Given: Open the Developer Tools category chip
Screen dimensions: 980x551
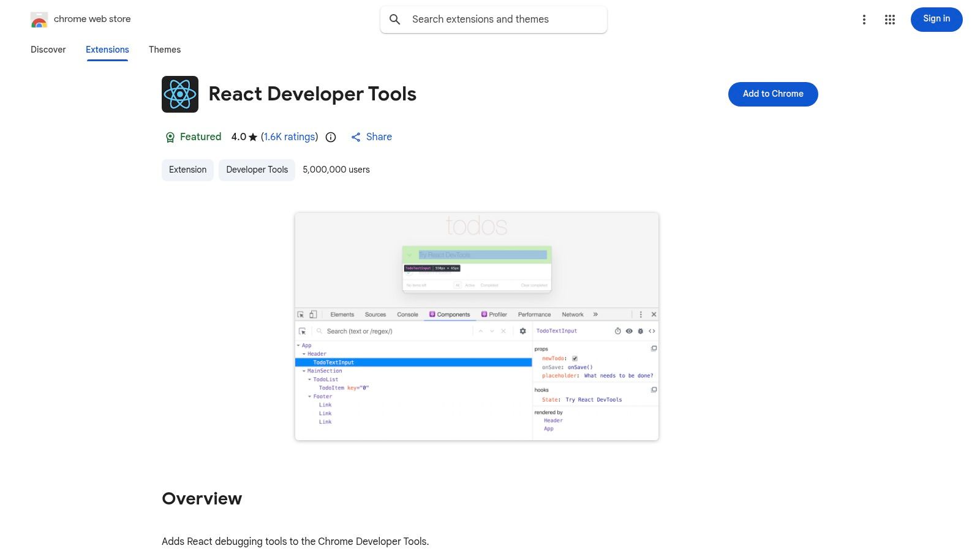Looking at the screenshot, I should click(256, 170).
